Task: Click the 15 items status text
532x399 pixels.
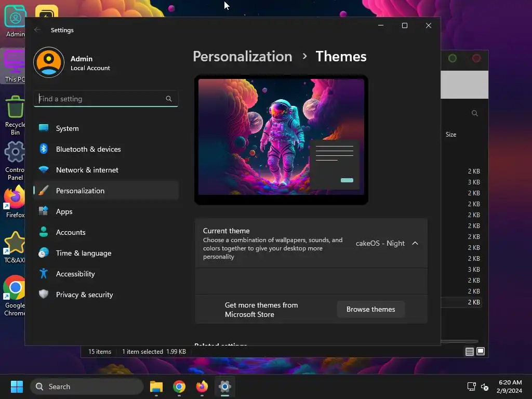Action: (x=100, y=352)
